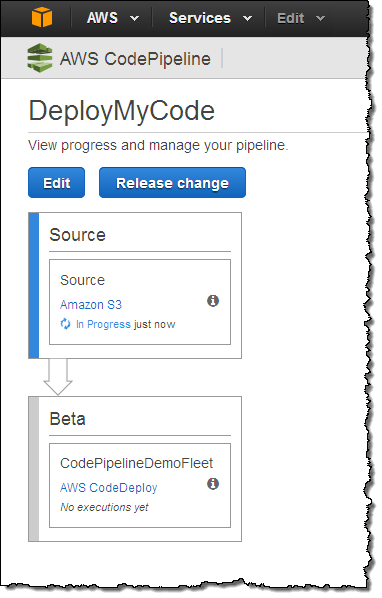382x598 pixels.
Task: Click the orange AWS cube logo
Action: pos(42,18)
